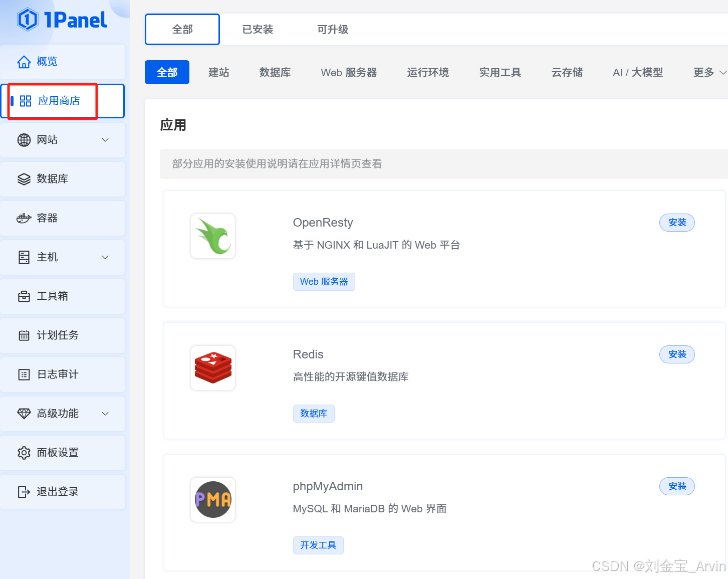The height and width of the screenshot is (579, 728).
Task: Click the globe icon beside 网站
Action: coord(24,140)
